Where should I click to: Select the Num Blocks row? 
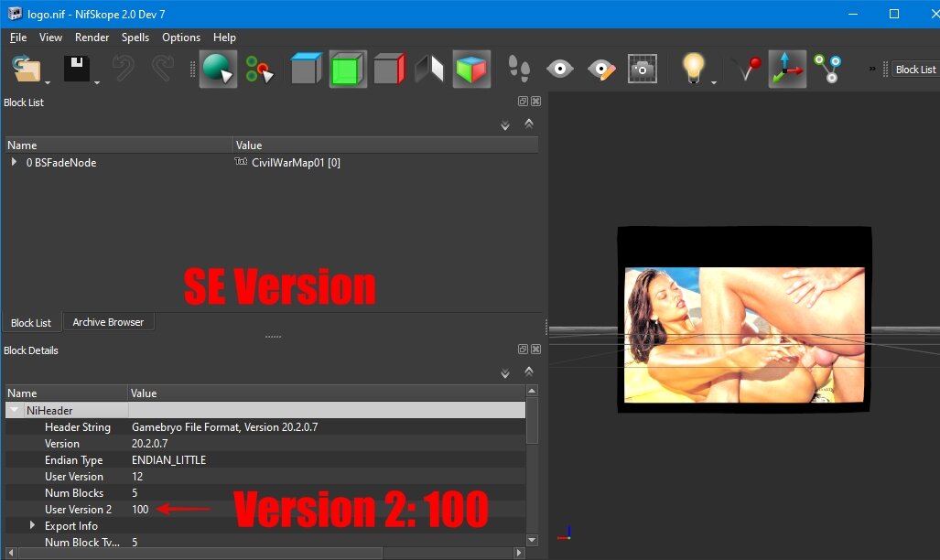265,493
